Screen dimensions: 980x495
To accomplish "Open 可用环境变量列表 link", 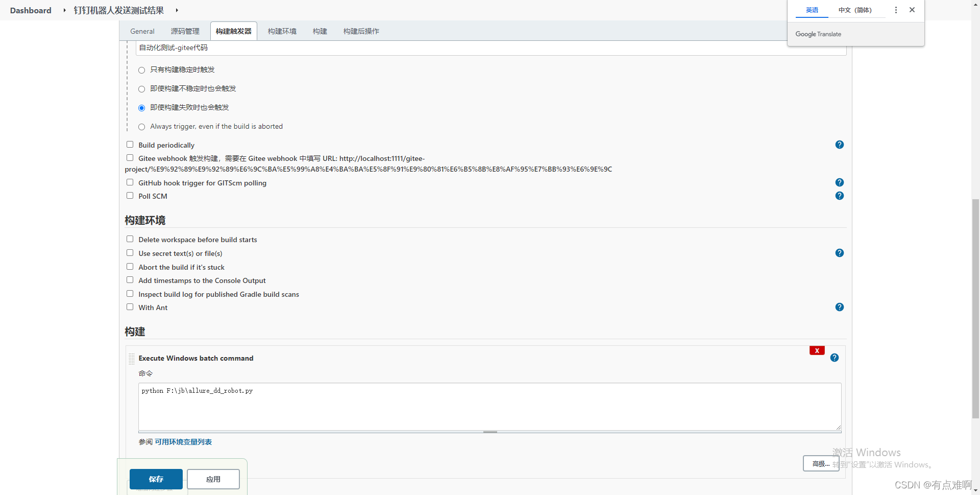I will [x=183, y=442].
